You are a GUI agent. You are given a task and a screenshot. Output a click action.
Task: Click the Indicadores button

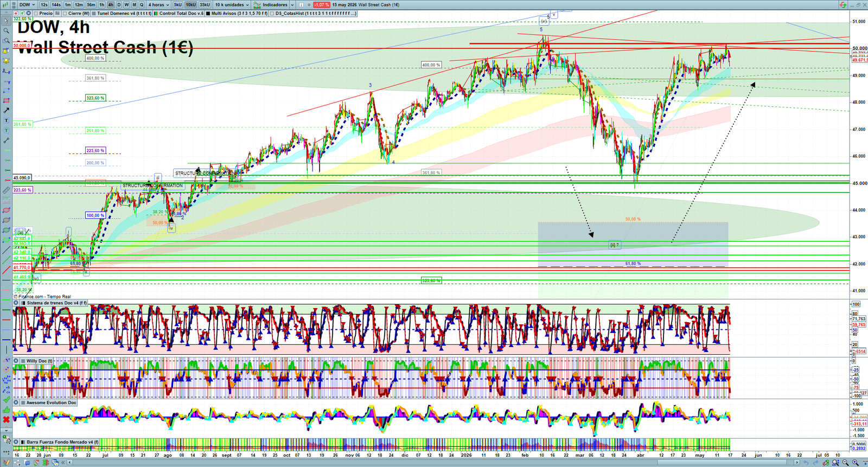point(275,5)
